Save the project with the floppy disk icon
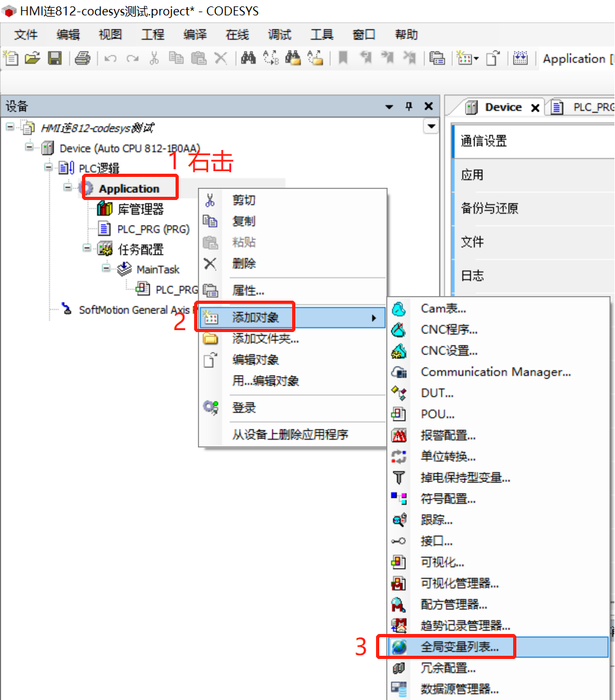 pos(54,58)
